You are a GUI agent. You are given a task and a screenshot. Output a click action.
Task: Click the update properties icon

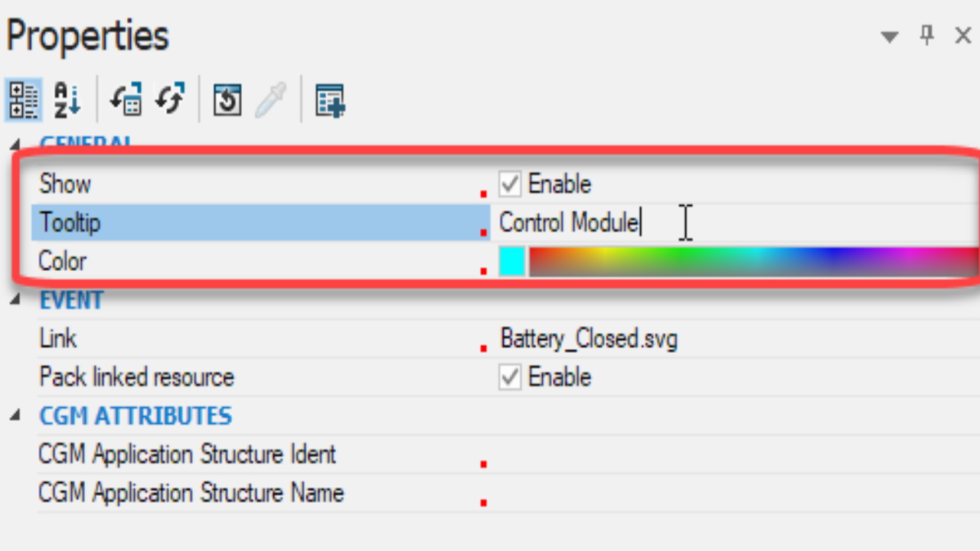[126, 99]
